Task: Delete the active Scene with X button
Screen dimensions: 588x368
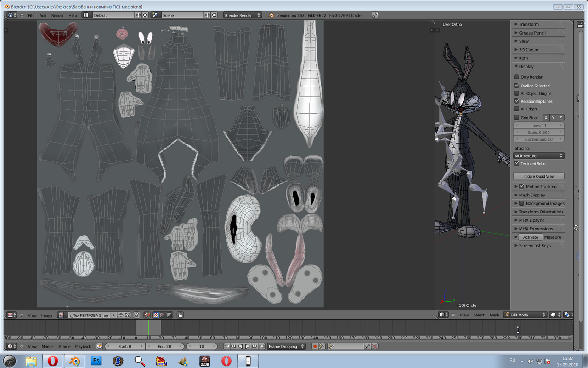Action: pyautogui.click(x=214, y=15)
